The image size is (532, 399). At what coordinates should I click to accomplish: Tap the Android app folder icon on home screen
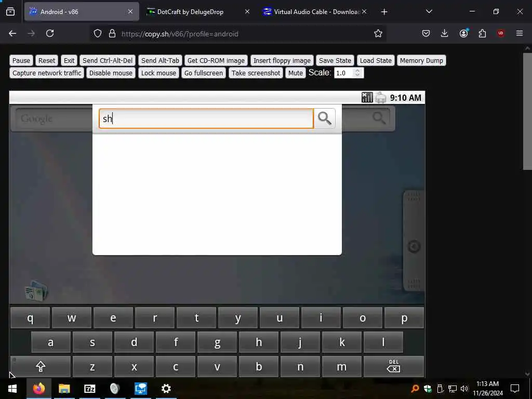point(37,290)
